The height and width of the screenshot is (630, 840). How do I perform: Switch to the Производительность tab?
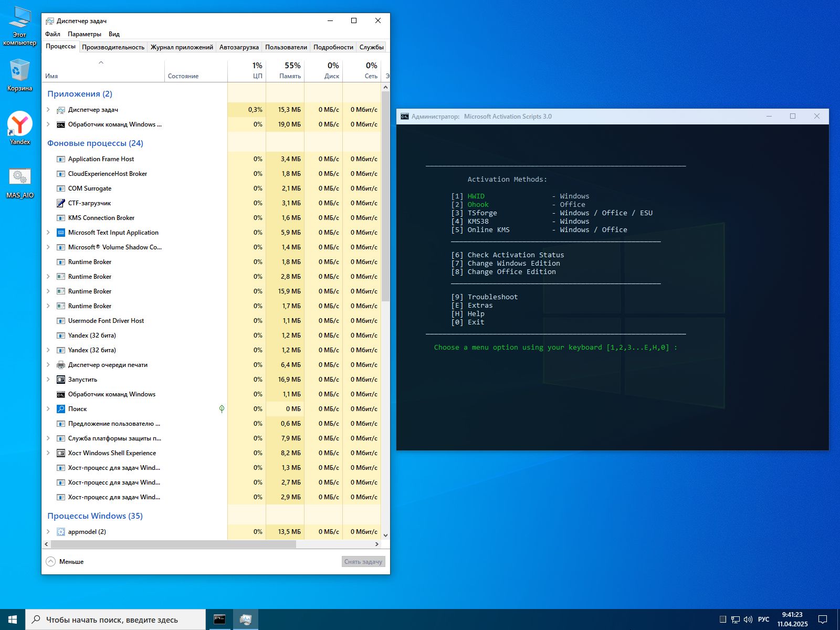[113, 47]
